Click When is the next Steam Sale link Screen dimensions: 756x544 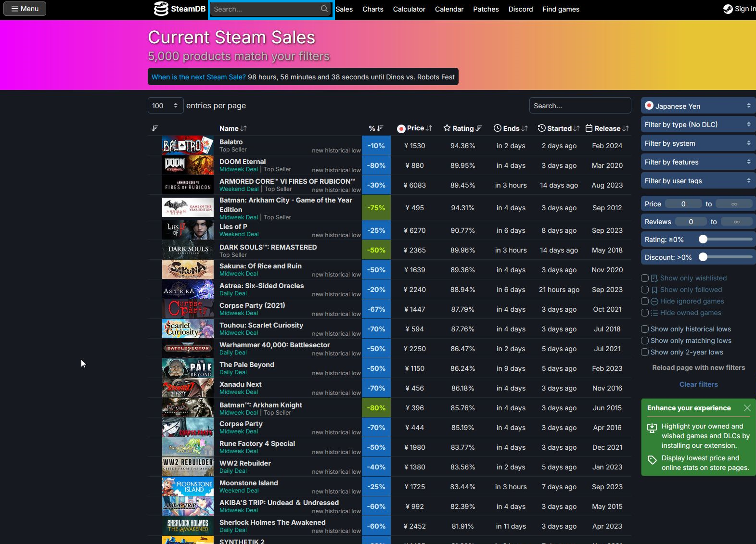tap(198, 77)
